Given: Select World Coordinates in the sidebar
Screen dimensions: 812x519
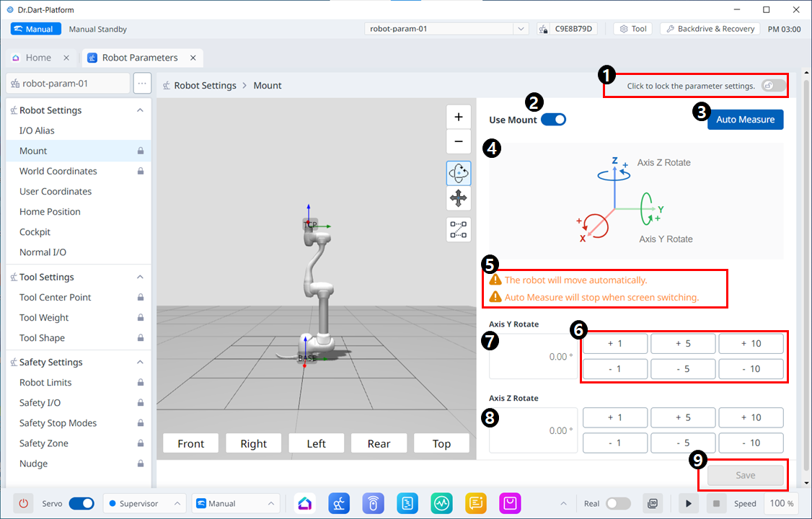Looking at the screenshot, I should pos(58,171).
